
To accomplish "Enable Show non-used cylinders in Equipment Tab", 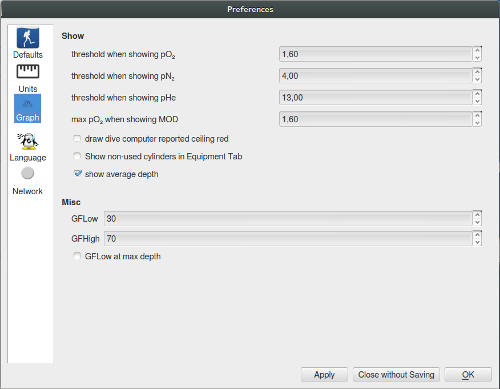I will (77, 156).
